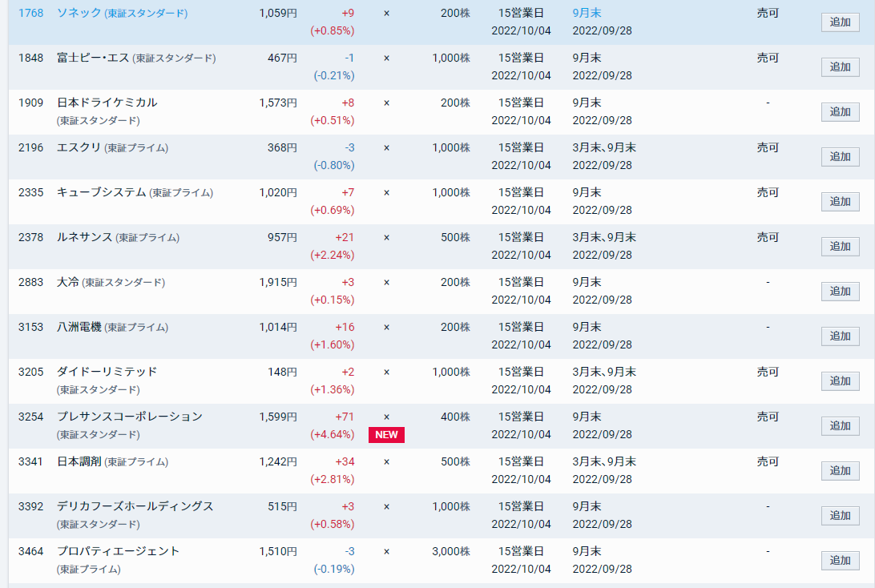Select stock code 2196
The height and width of the screenshot is (588, 875).
pos(30,148)
